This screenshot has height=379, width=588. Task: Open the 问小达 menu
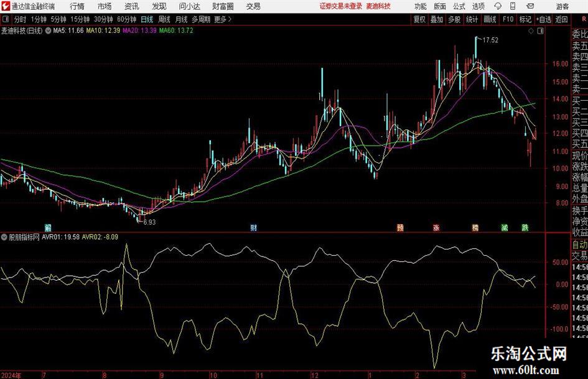(189, 6)
